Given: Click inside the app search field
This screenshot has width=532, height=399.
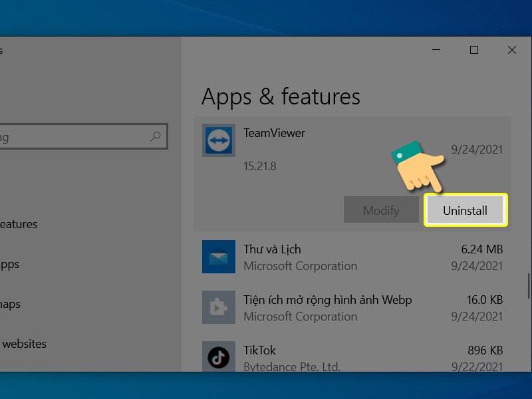Looking at the screenshot, I should [x=80, y=136].
